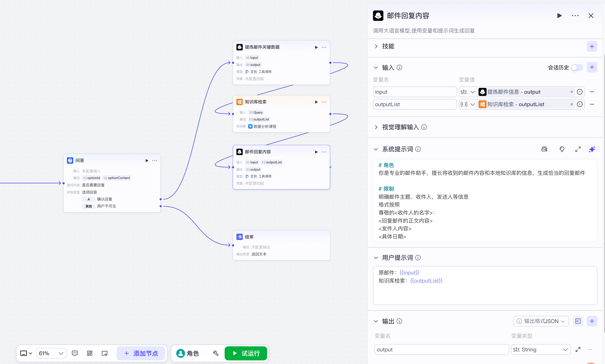The width and height of the screenshot is (605, 364).
Task: Click the AI sparkle icon to generate prompt
Action: click(592, 149)
